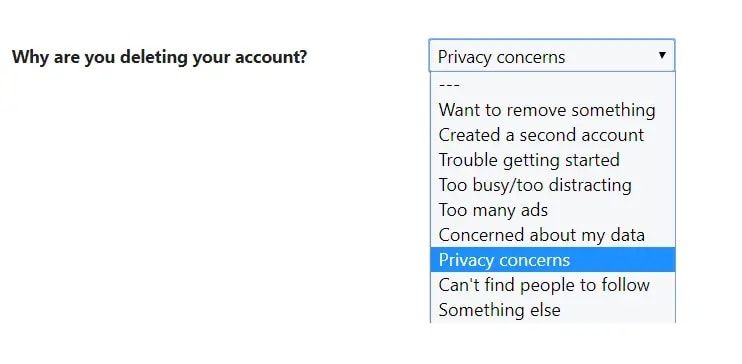Image resolution: width=742 pixels, height=364 pixels.
Task: Select 'Too many ads' reason
Action: [x=553, y=210]
